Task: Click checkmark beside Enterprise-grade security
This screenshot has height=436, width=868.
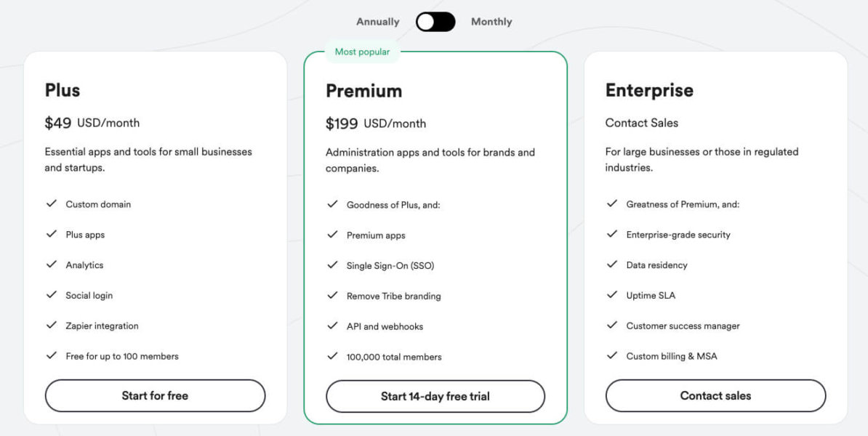Action: click(x=612, y=235)
